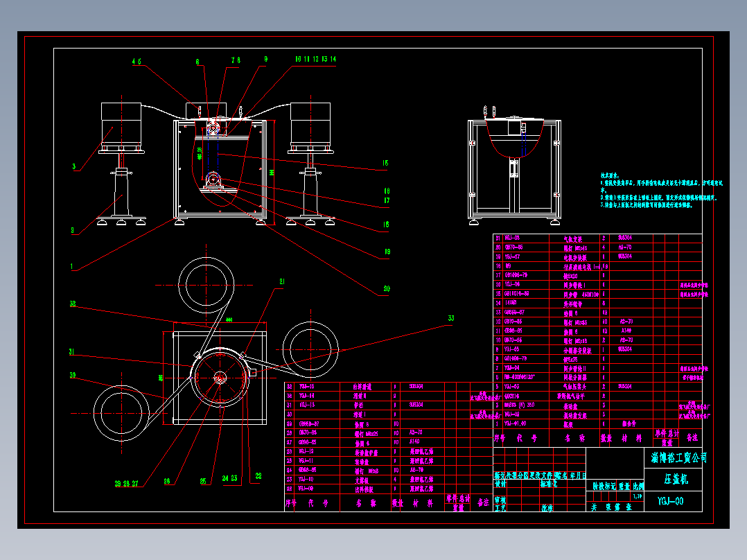Click code cell 'YGJ-01.00' in row 1
The height and width of the screenshot is (560, 747).
[515, 423]
